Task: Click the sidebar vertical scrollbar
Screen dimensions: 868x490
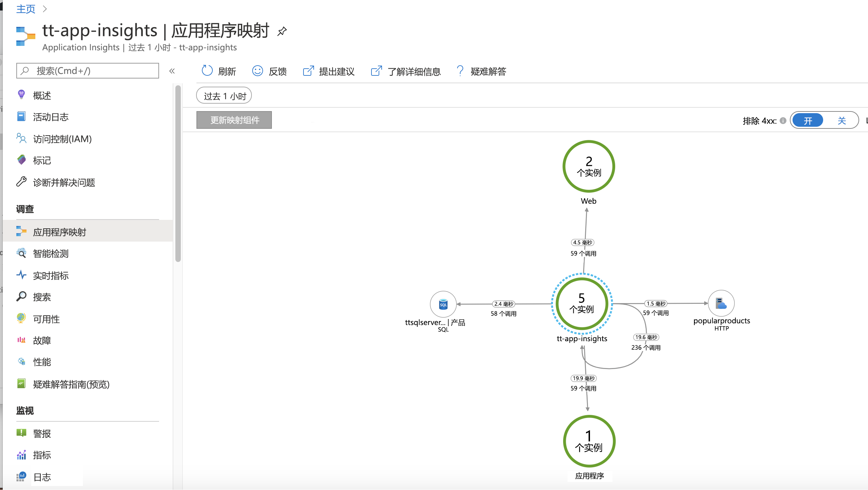Action: (178, 174)
